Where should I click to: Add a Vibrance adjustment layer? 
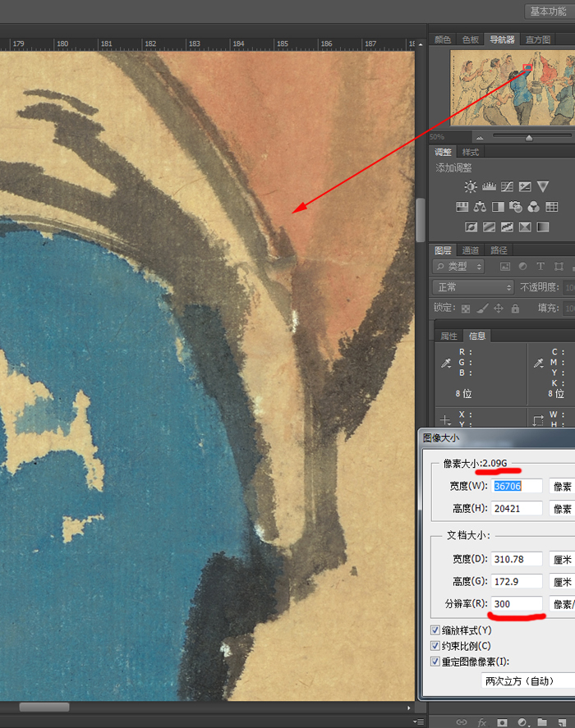(542, 186)
